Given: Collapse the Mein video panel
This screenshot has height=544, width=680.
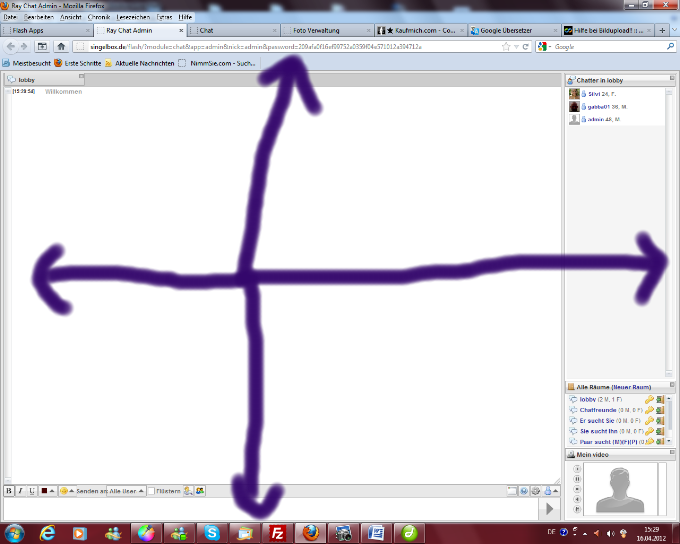Looking at the screenshot, I should pyautogui.click(x=672, y=452).
